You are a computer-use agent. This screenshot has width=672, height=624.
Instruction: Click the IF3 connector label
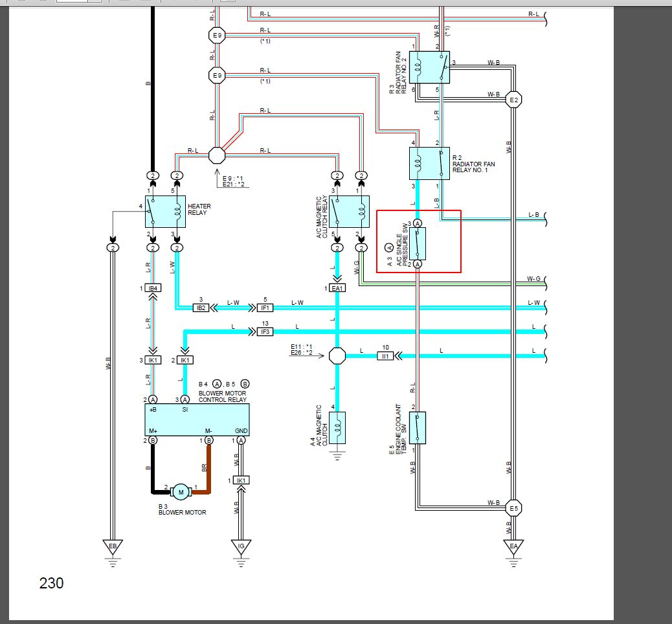click(x=265, y=332)
